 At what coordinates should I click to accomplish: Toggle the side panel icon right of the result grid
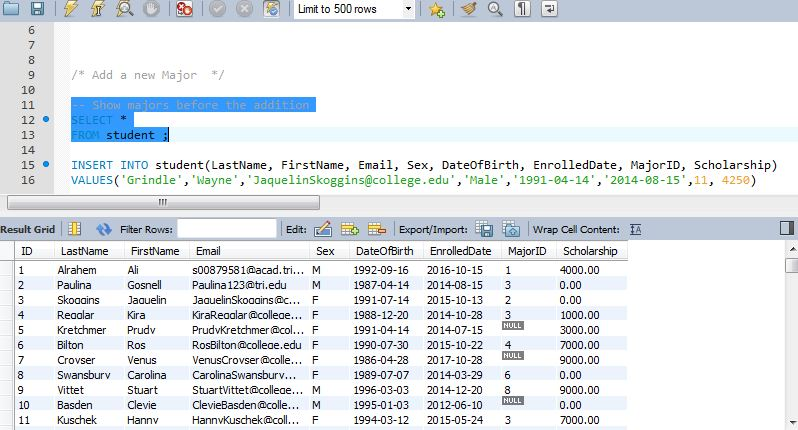coord(787,228)
